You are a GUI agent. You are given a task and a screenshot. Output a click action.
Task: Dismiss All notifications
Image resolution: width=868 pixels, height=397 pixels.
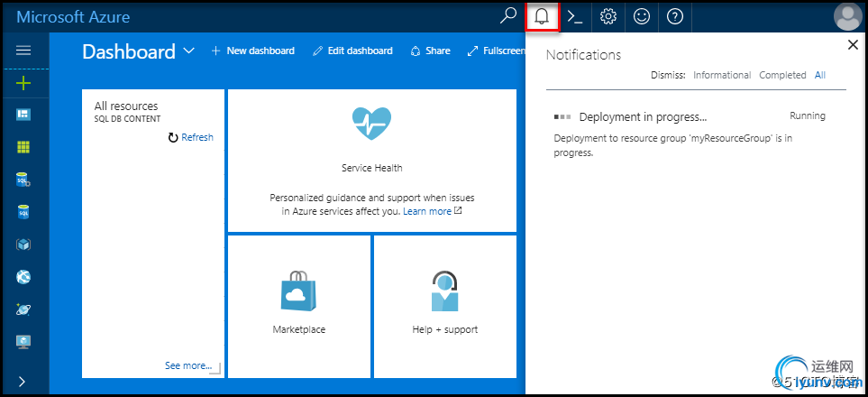(820, 75)
